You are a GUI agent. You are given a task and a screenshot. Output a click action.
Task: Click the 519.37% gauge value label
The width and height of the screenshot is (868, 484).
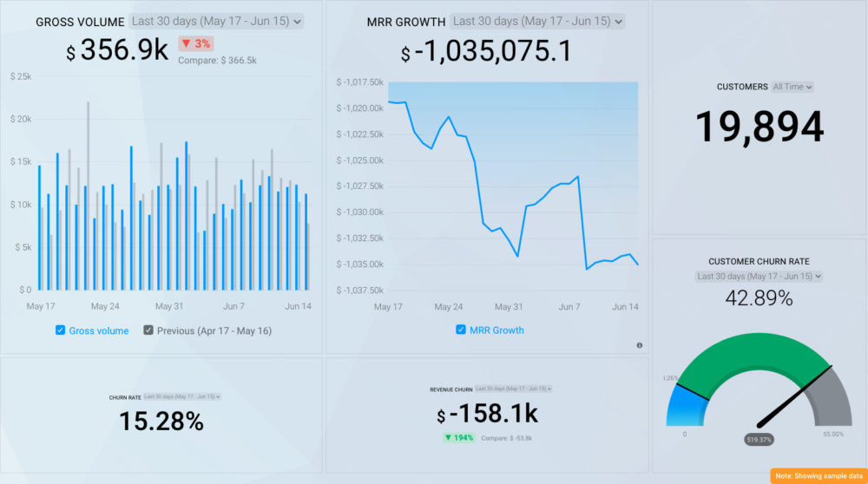click(759, 440)
